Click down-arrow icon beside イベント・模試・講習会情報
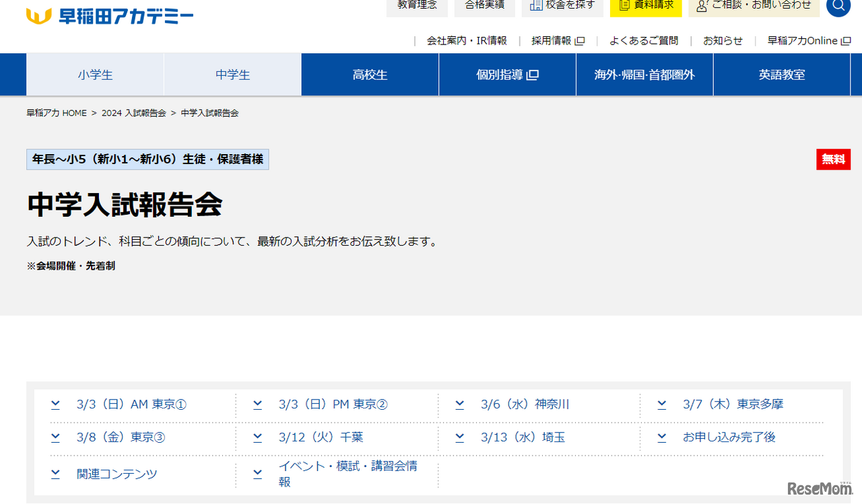This screenshot has height=504, width=862. [x=257, y=474]
